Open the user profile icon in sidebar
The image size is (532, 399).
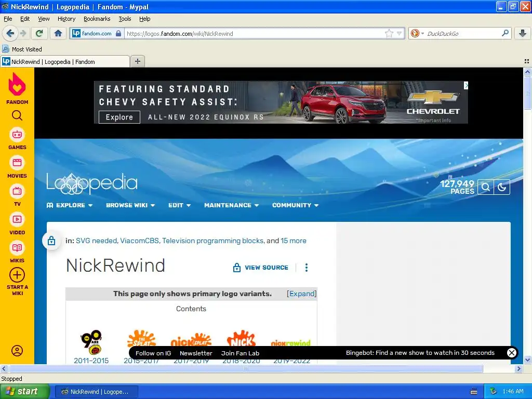(x=17, y=351)
